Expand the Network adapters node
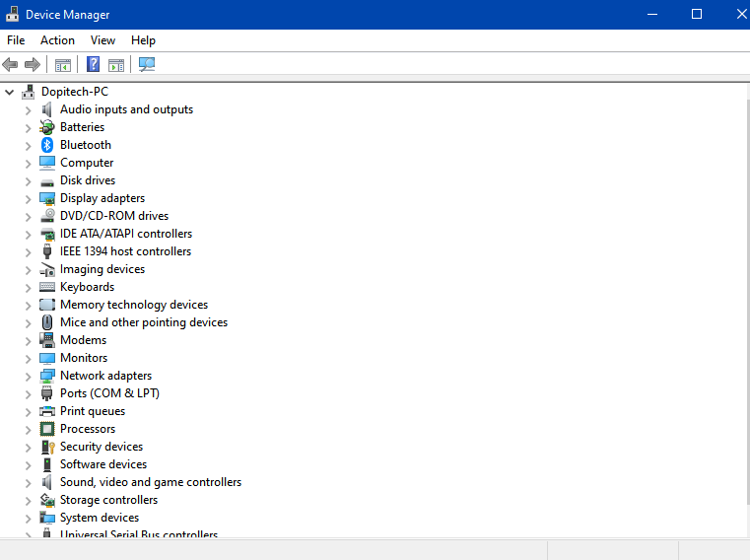The height and width of the screenshot is (560, 750). coord(29,377)
